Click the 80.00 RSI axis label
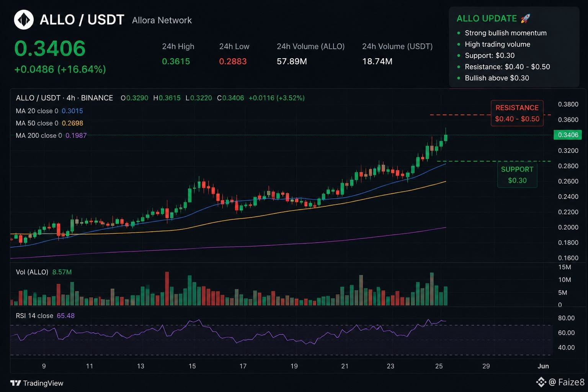The image size is (588, 392). (x=566, y=318)
